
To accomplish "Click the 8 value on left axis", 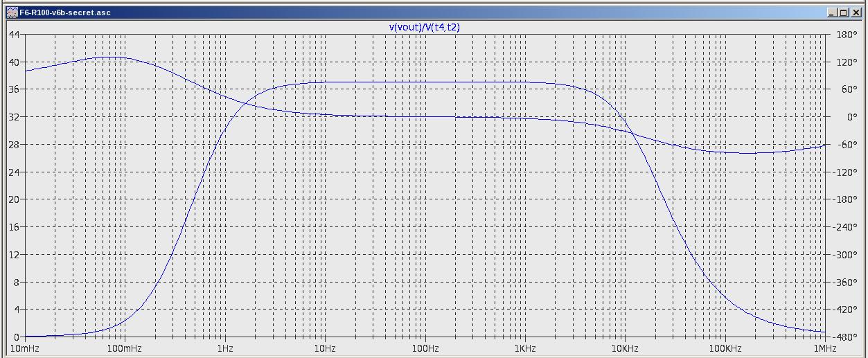I will 17,283.
